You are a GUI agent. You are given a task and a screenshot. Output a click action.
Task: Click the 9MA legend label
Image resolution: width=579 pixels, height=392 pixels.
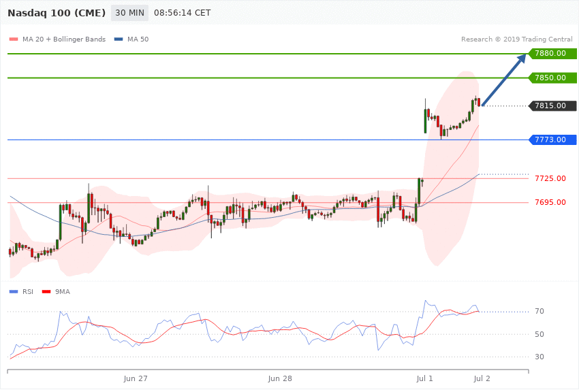(63, 292)
